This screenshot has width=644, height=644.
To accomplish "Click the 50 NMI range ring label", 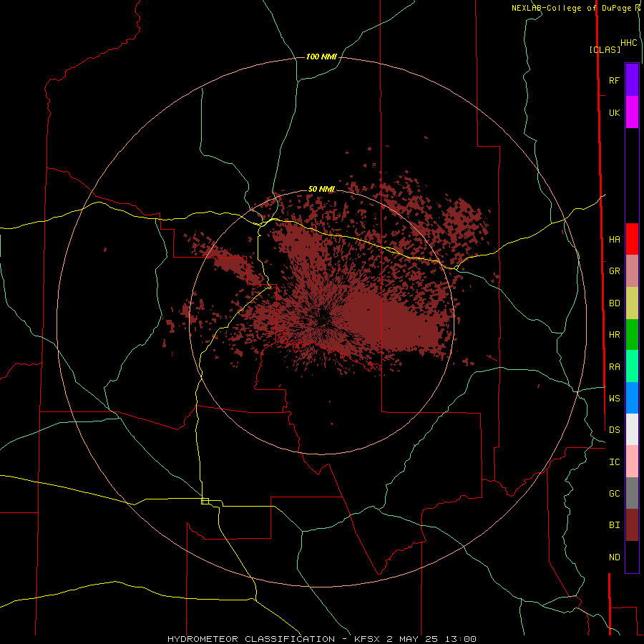I will point(321,189).
